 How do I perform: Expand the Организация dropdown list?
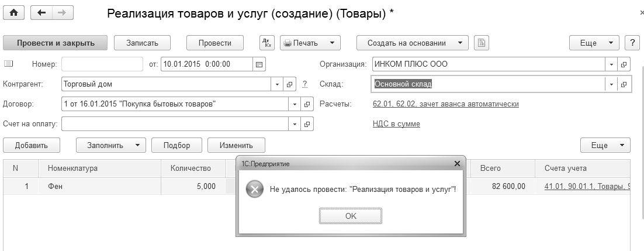[x=611, y=64]
